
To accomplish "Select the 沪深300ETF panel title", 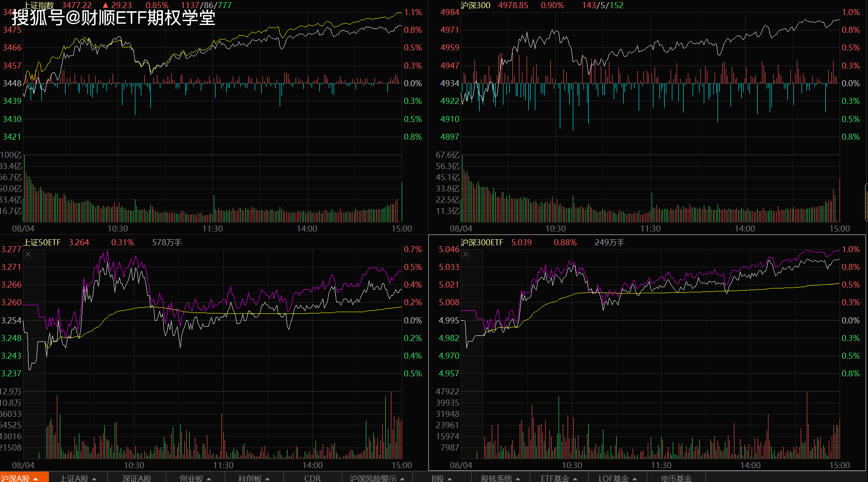I will [482, 242].
